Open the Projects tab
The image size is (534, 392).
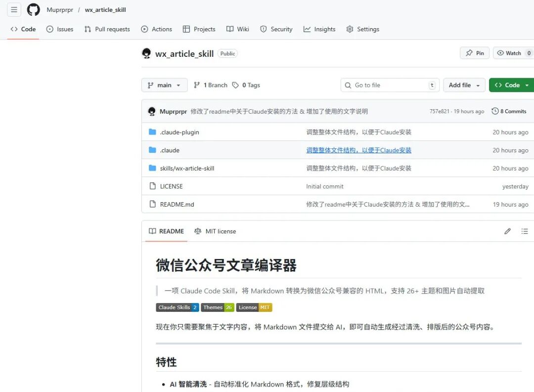pyautogui.click(x=199, y=29)
